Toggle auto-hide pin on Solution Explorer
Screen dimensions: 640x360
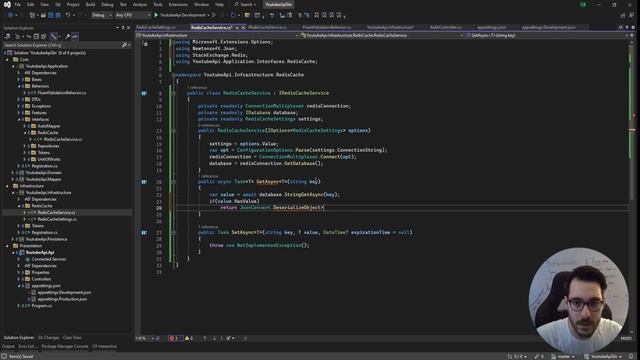click(123, 28)
